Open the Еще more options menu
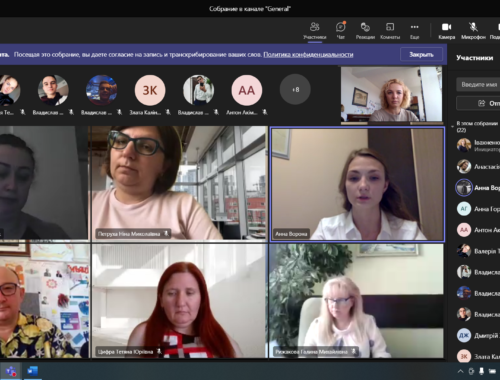Viewport: 500px width, 380px height. (414, 30)
